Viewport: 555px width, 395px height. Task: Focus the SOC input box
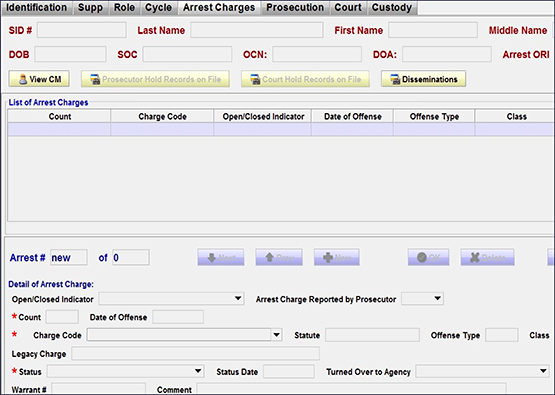(187, 54)
